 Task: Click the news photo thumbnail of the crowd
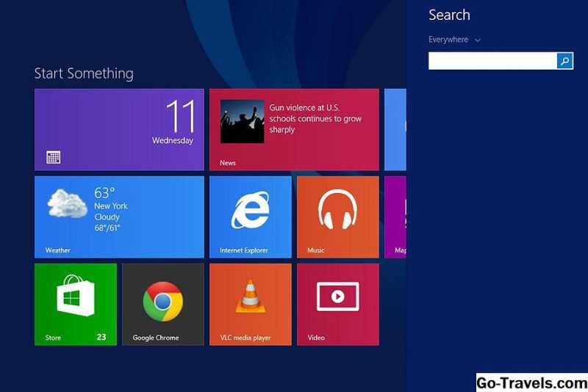(x=243, y=121)
